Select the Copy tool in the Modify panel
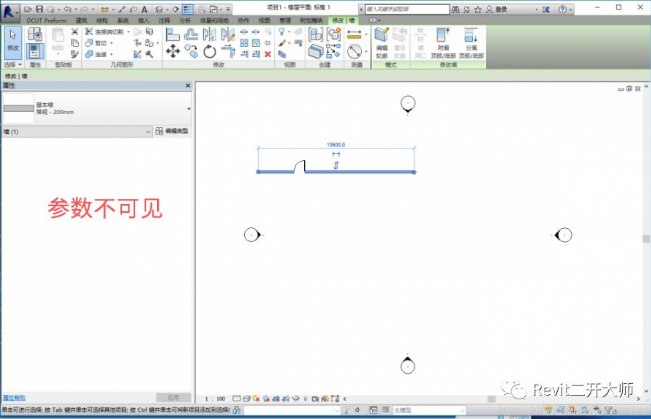 (191, 51)
